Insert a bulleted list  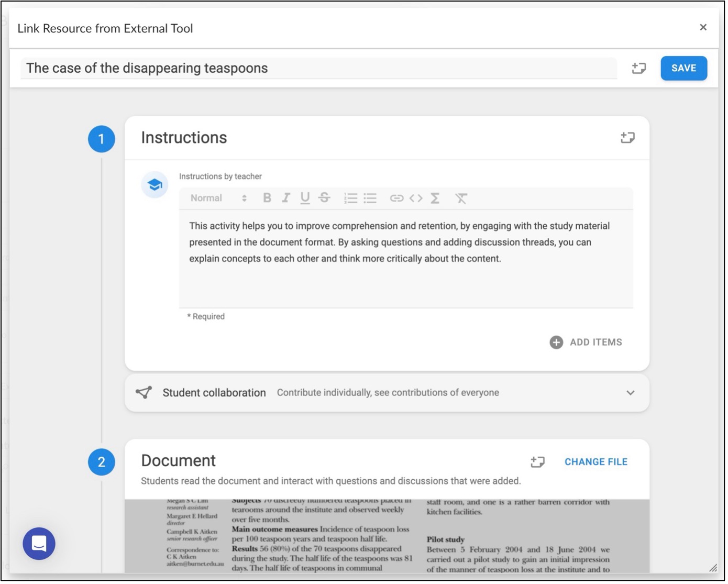(370, 198)
